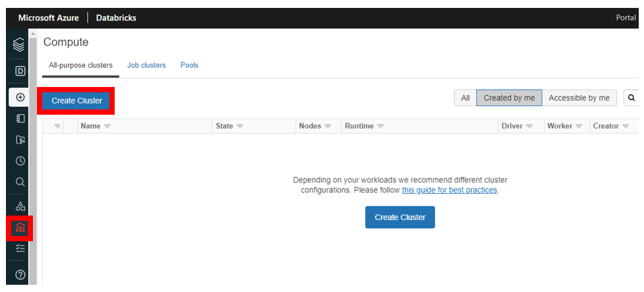Image resolution: width=644 pixels, height=292 pixels.
Task: Click the Create plus icon in sidebar
Action: pos(20,98)
